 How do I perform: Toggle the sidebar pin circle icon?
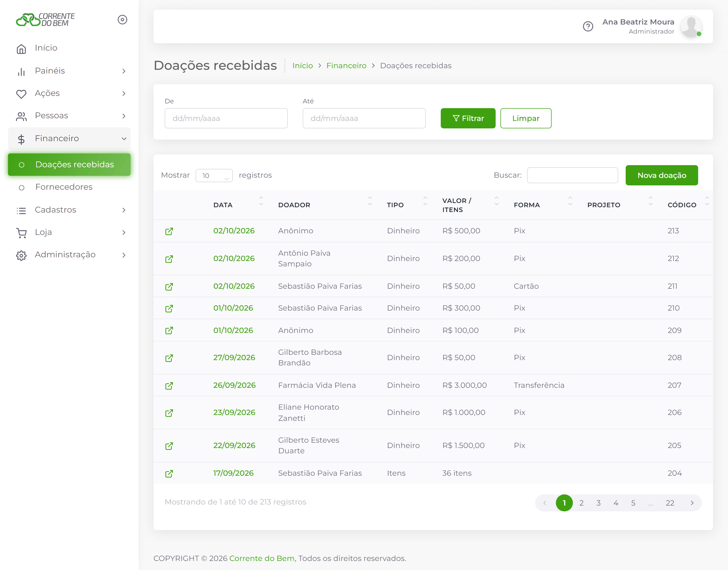tap(123, 20)
